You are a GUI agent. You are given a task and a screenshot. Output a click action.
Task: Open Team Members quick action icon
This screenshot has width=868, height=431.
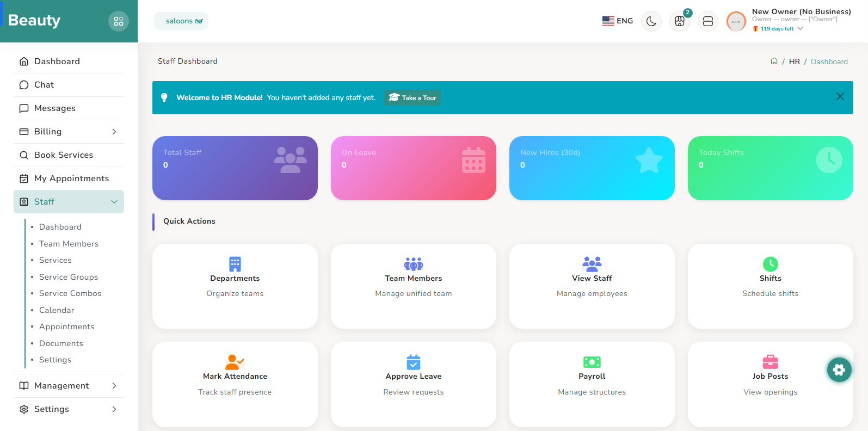pyautogui.click(x=414, y=264)
